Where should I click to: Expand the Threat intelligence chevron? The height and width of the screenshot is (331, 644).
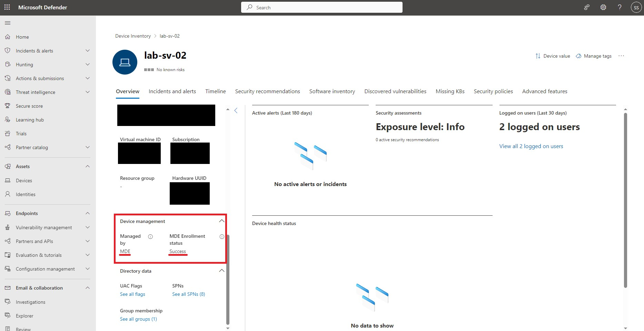pos(88,92)
